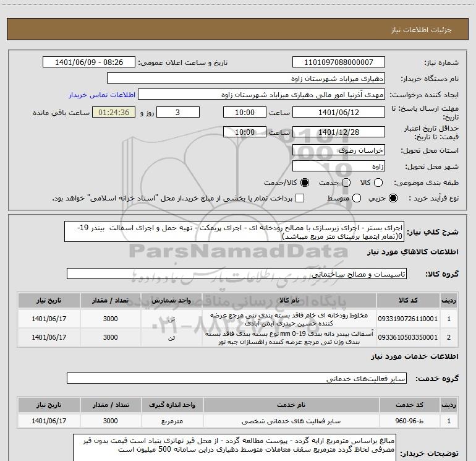Click the goods group field تاسیسات و مصالح ساختمانی
Screen dimensions: 476x461
pos(237,274)
